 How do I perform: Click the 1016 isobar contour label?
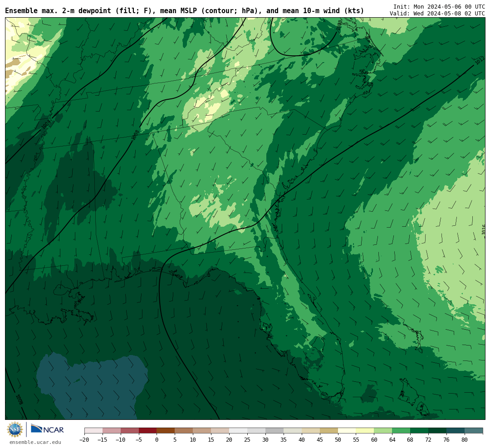click(x=484, y=229)
